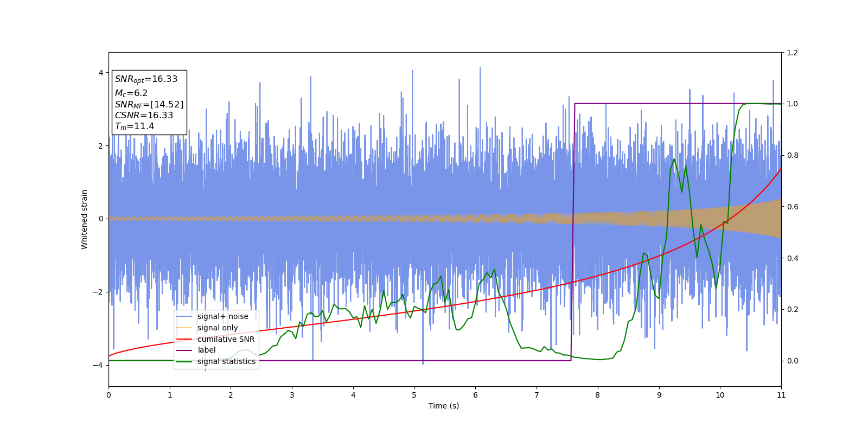Image resolution: width=868 pixels, height=434 pixels.
Task: Click the 'label' legend entry text
Action: pyautogui.click(x=207, y=350)
